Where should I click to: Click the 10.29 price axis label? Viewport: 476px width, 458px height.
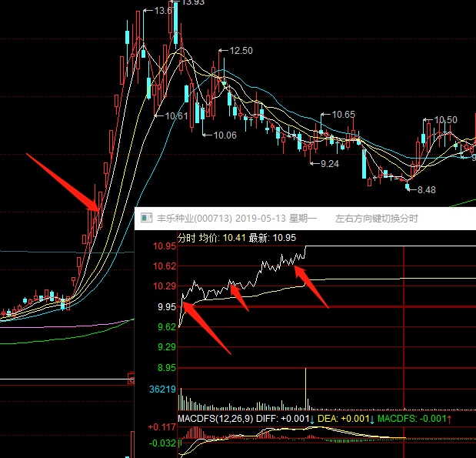coord(165,286)
